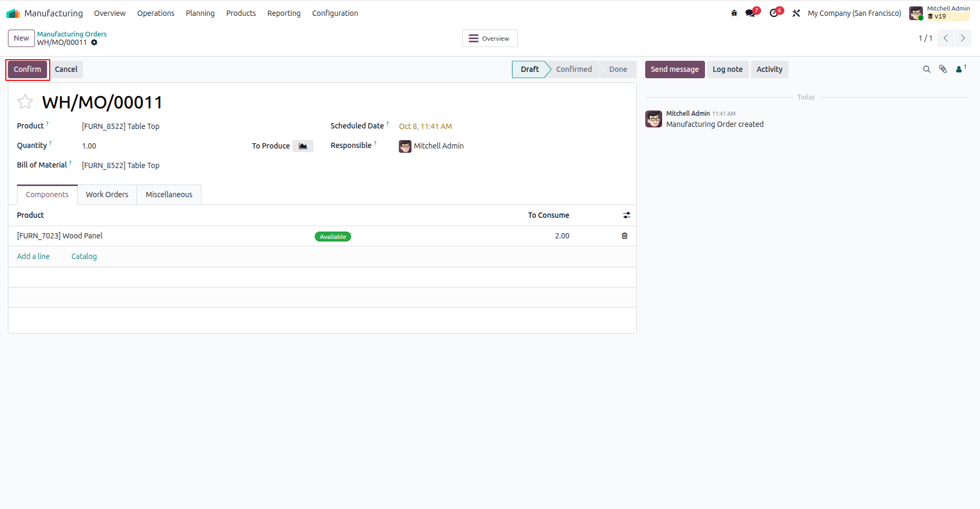Click Responsible avatar of Mitchell Admin
The width and height of the screenshot is (980, 509).
405,146
